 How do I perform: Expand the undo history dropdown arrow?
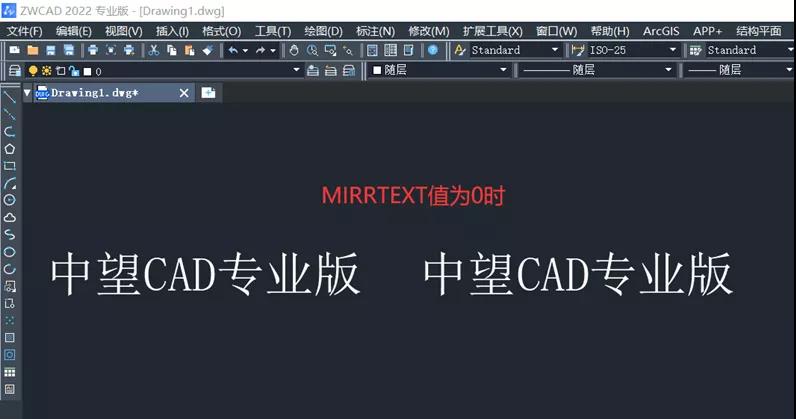pyautogui.click(x=246, y=50)
